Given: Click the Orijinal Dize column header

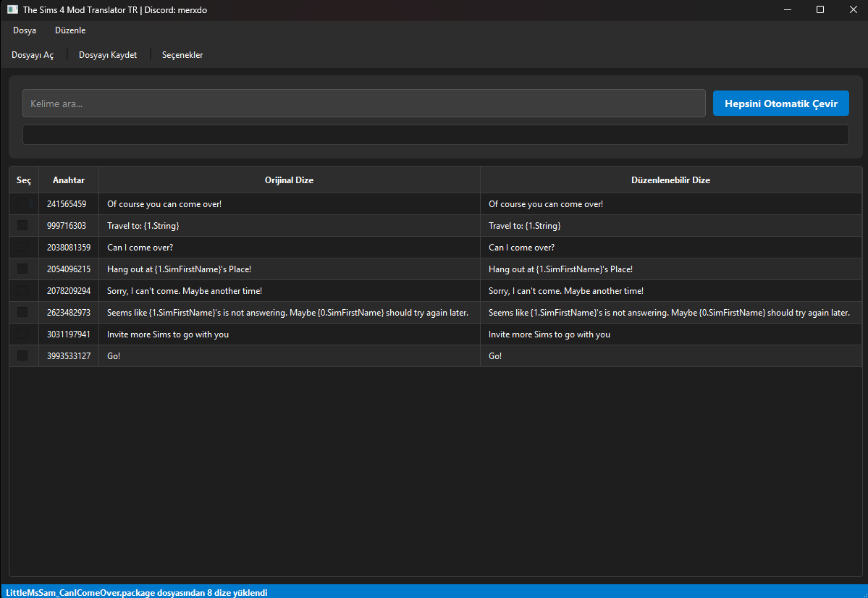Looking at the screenshot, I should pyautogui.click(x=289, y=180).
